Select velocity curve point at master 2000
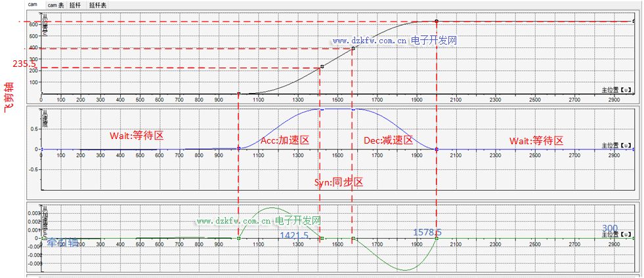 436,149
